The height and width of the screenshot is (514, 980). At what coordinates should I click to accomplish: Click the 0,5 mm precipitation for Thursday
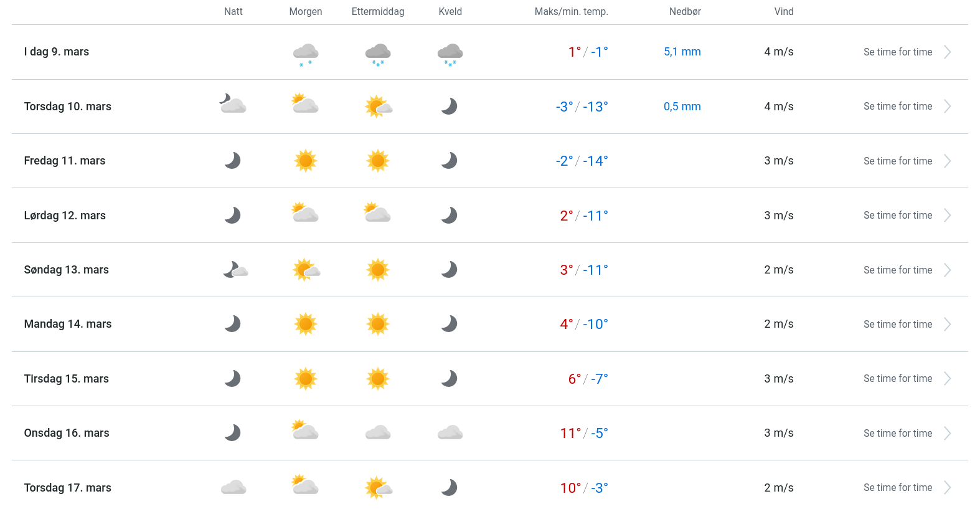pyautogui.click(x=682, y=107)
